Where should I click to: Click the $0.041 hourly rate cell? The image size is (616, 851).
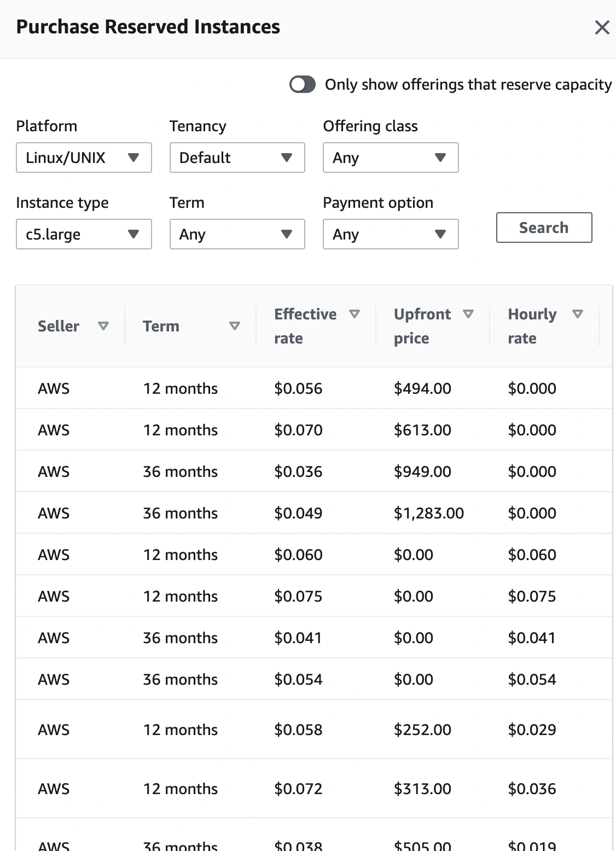[x=532, y=638]
